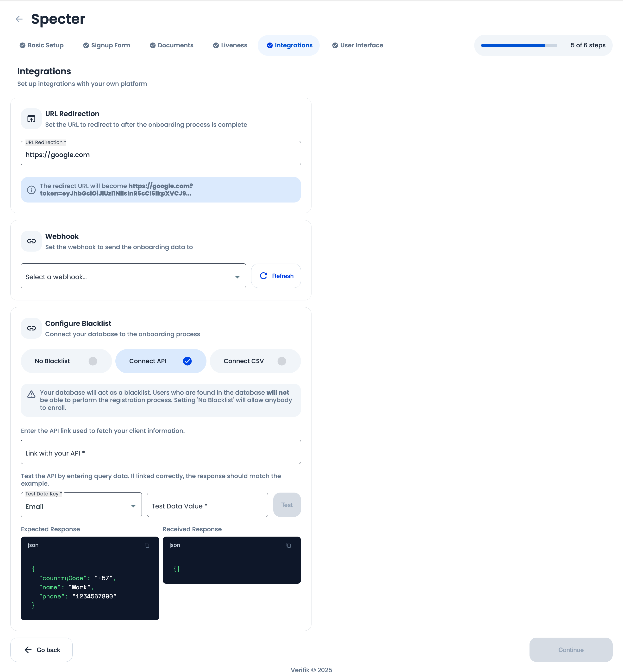Select the Connect CSV option
Screen dimensions: 623x672
tap(255, 361)
